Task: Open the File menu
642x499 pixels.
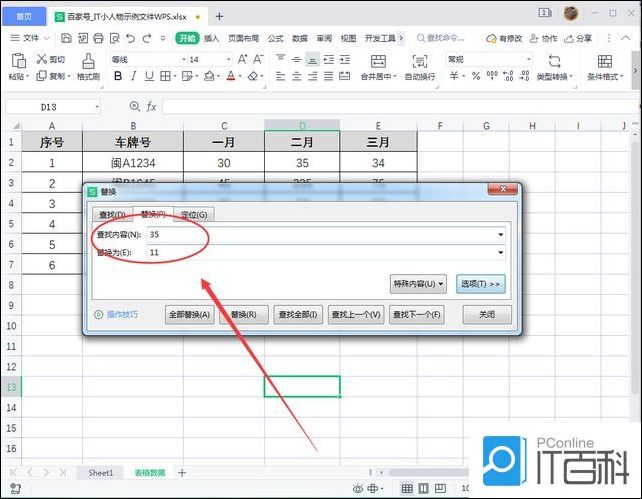Action: 29,38
